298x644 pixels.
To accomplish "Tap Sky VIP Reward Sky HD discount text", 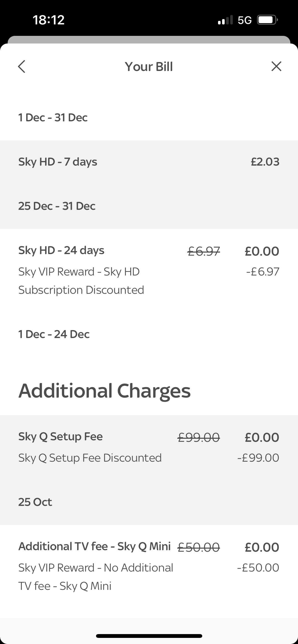I will tap(81, 281).
